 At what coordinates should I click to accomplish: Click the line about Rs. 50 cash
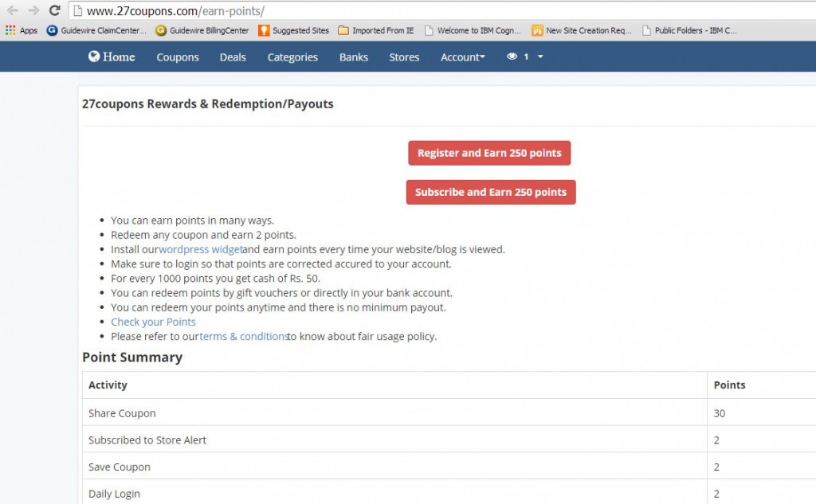click(x=215, y=278)
